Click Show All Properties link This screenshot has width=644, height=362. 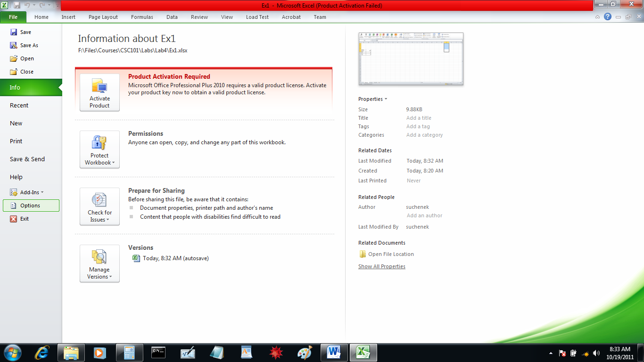[382, 266]
